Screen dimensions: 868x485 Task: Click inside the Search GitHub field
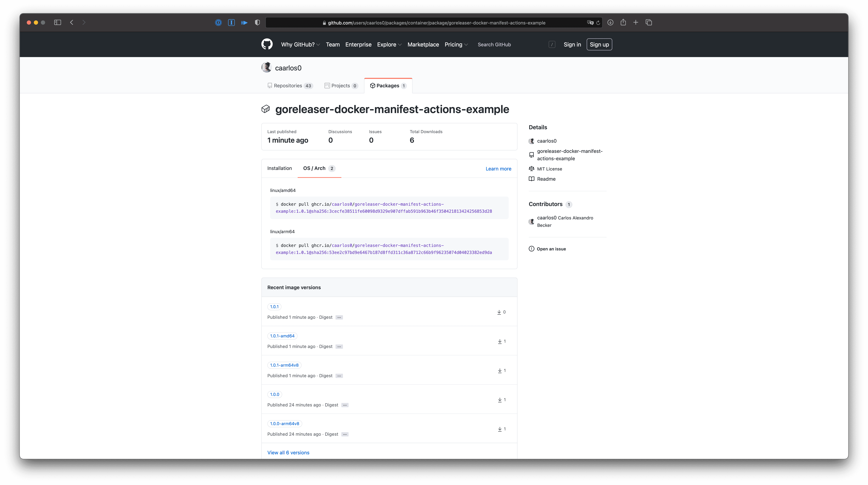point(494,44)
